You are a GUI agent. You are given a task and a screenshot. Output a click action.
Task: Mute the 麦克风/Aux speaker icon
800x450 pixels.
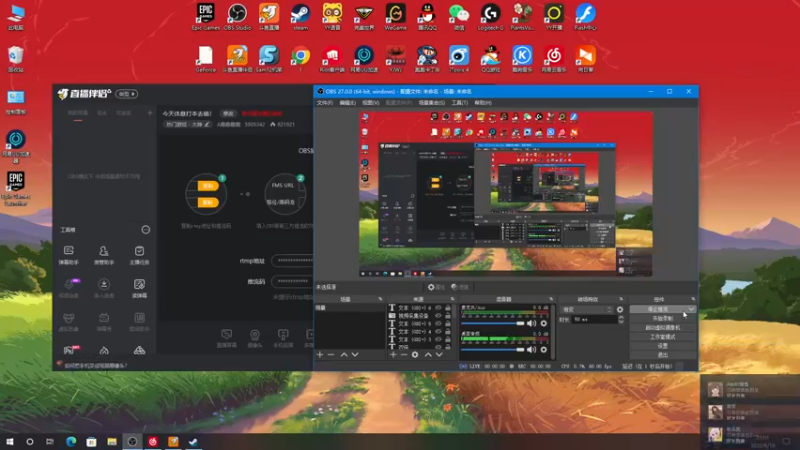pos(532,323)
